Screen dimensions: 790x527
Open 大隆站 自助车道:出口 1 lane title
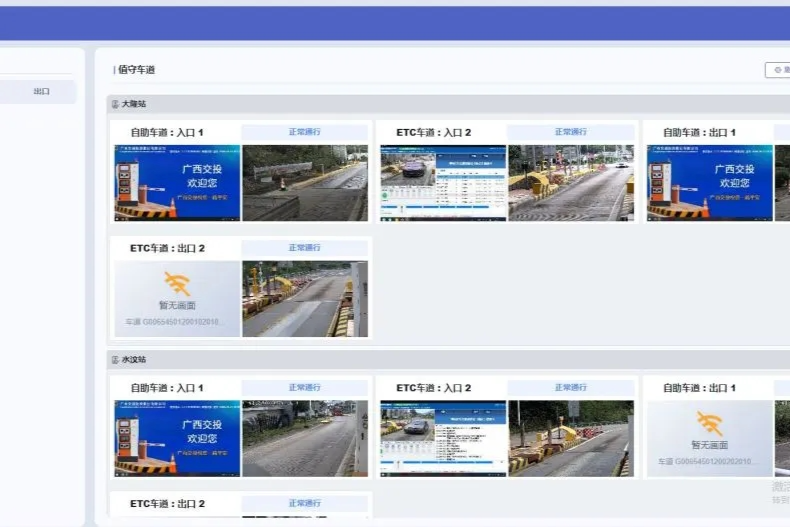tap(699, 133)
